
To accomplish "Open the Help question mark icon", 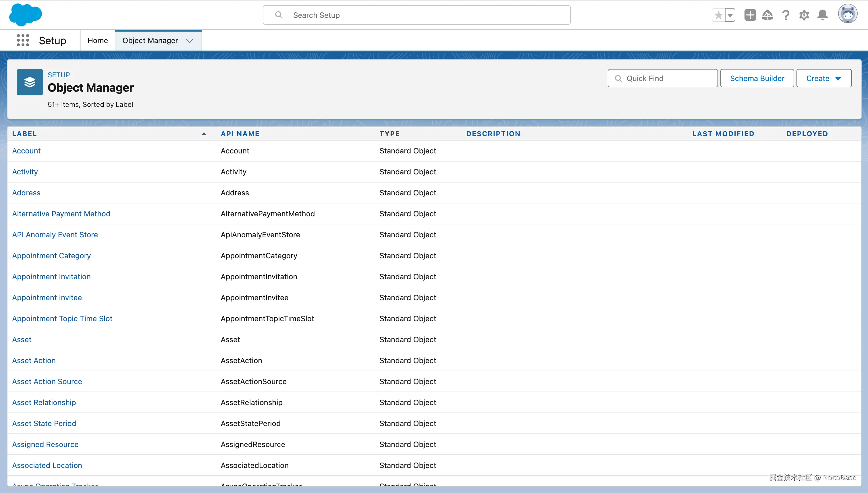I will (x=786, y=15).
